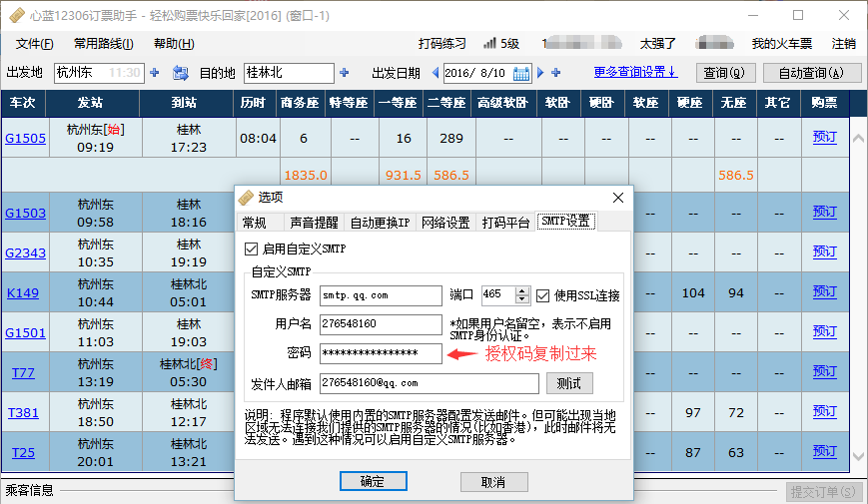
Task: Open train G1505 details link
Action: (25, 138)
